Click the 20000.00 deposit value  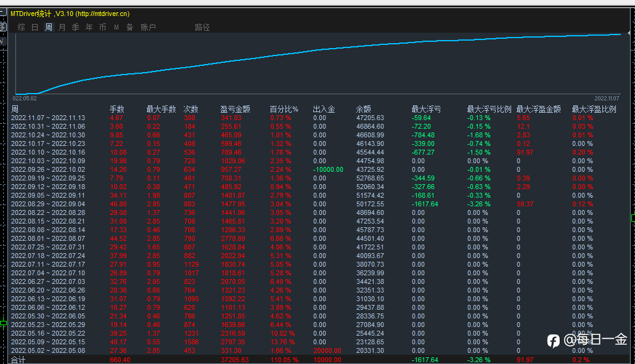coord(327,350)
